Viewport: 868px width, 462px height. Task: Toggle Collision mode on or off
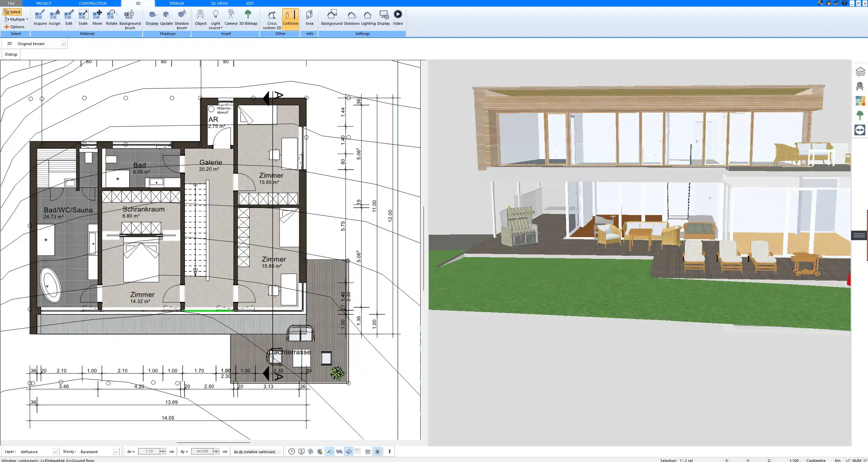[x=291, y=19]
